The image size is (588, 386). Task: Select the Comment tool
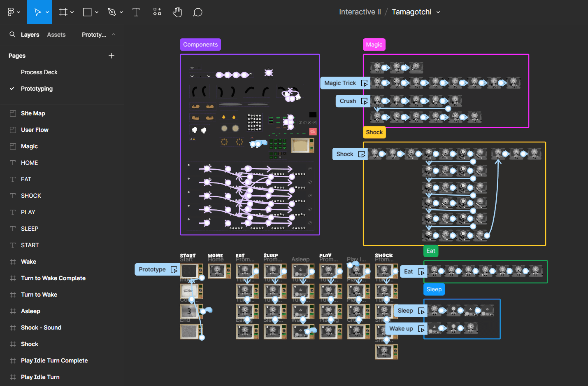coord(198,12)
